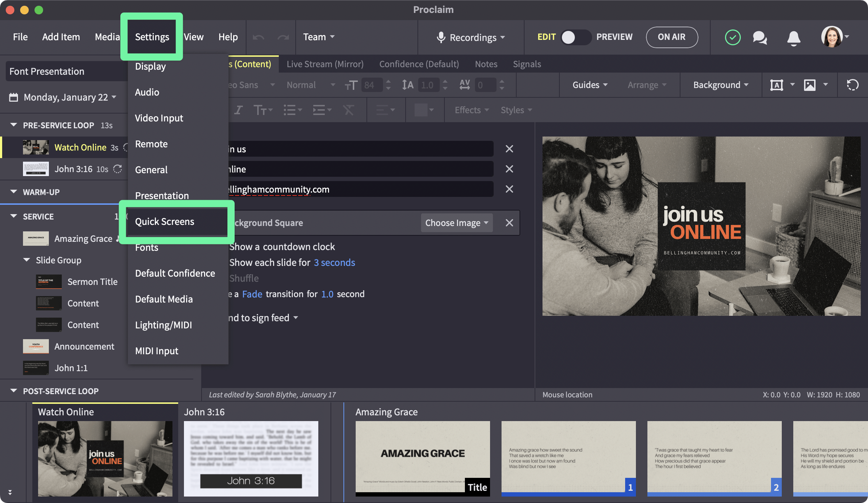Image resolution: width=868 pixels, height=503 pixels.
Task: Clear text formatting with the strikethrough-X icon
Action: tap(348, 110)
